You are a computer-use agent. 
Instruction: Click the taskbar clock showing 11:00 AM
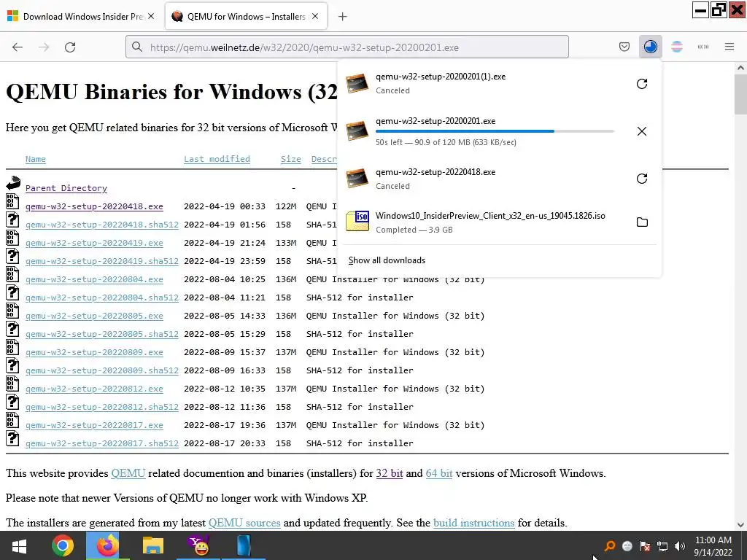[713, 546]
